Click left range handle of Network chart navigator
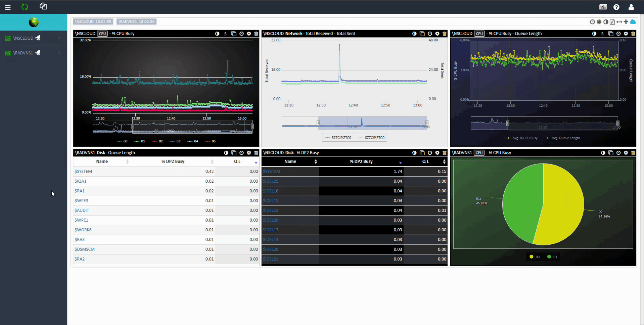Image resolution: width=644 pixels, height=325 pixels. coord(318,123)
